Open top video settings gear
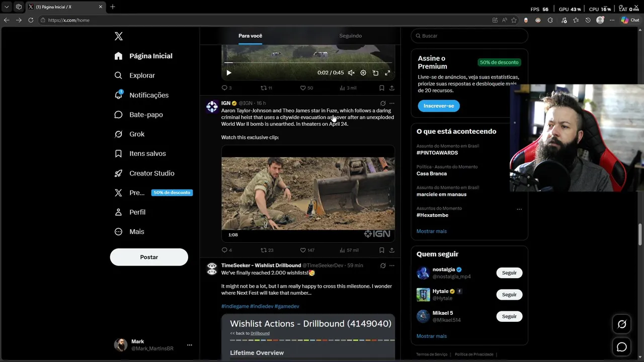This screenshot has width=644, height=362. [x=363, y=73]
